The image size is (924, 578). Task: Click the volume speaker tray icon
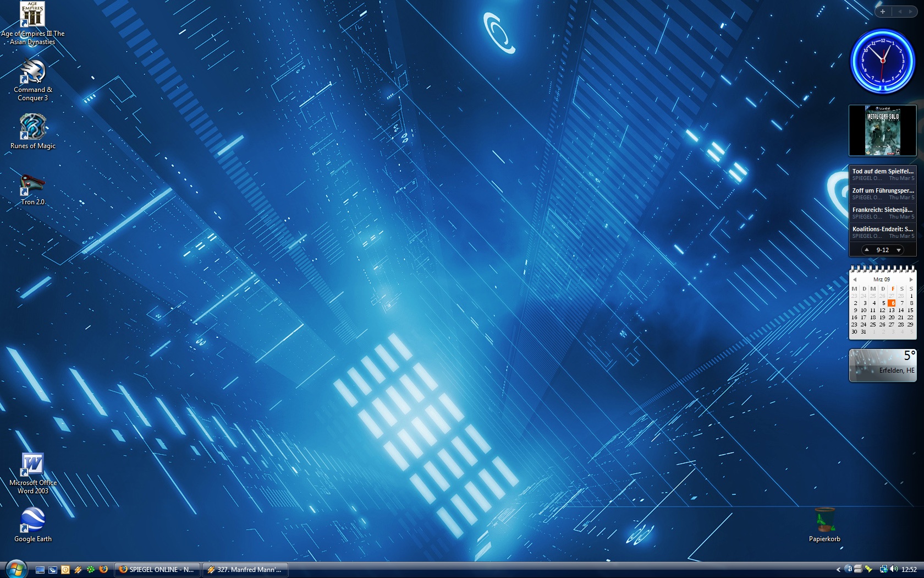(894, 569)
